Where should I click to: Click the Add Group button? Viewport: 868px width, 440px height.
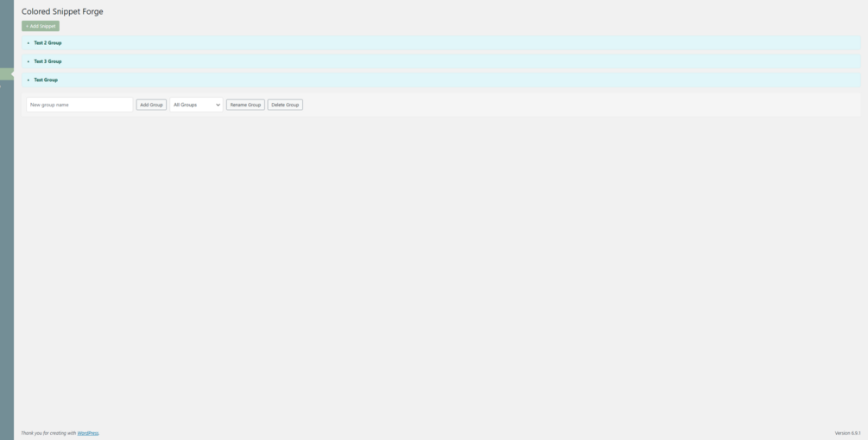[151, 105]
